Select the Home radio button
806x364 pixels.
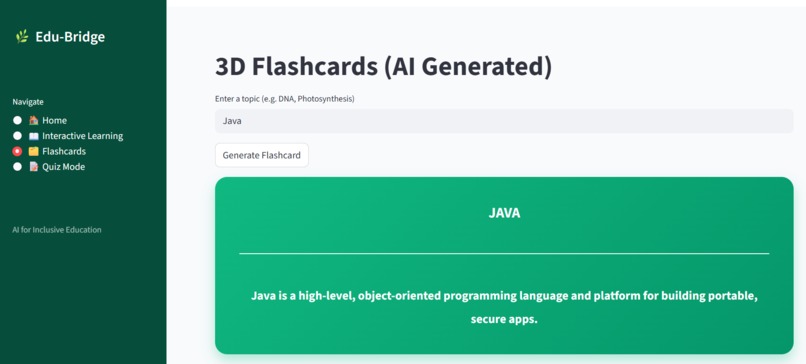[17, 120]
